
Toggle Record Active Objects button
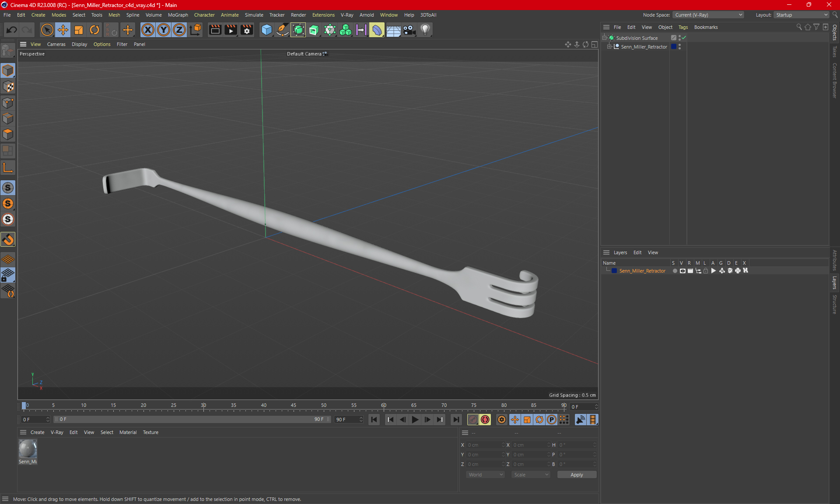(473, 420)
